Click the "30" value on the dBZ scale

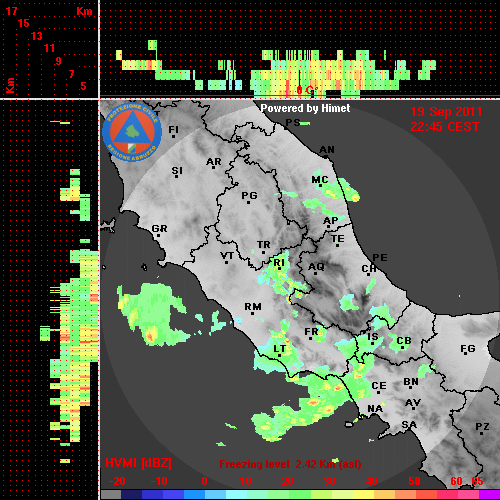(329, 481)
